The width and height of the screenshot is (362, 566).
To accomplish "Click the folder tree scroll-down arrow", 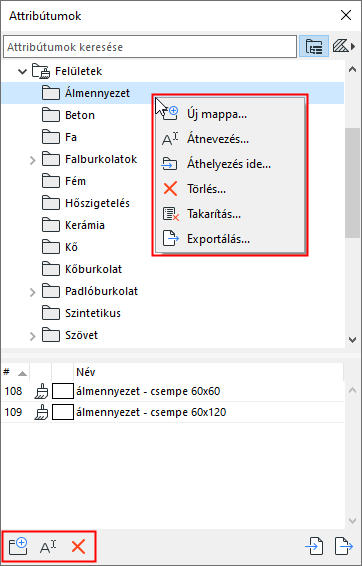I will point(352,340).
